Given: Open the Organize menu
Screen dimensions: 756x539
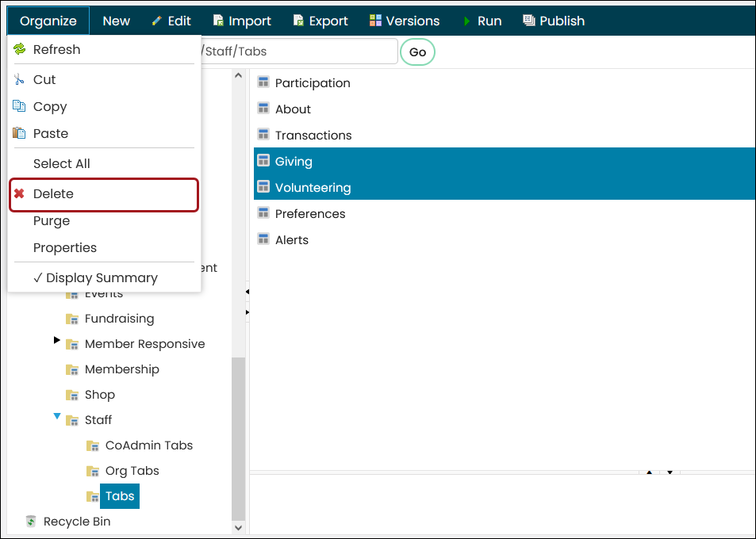Looking at the screenshot, I should tap(48, 21).
